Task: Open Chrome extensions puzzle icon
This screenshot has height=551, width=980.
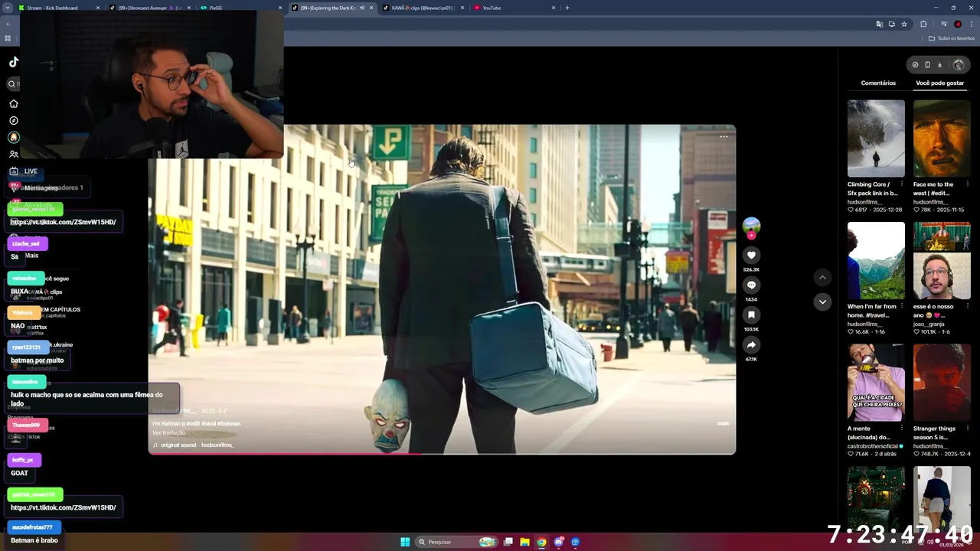Action: 923,24
